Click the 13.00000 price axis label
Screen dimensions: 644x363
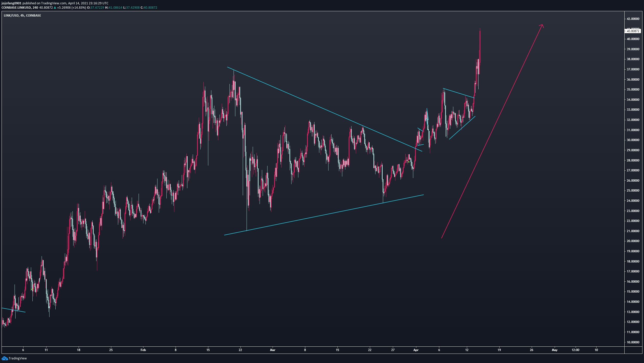633,312
